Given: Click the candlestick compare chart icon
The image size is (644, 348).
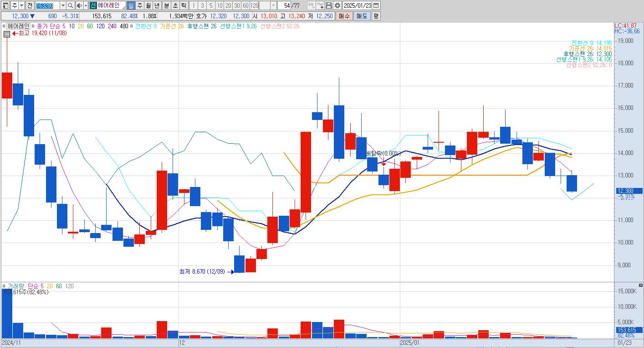Looking at the screenshot, I should 312,5.
